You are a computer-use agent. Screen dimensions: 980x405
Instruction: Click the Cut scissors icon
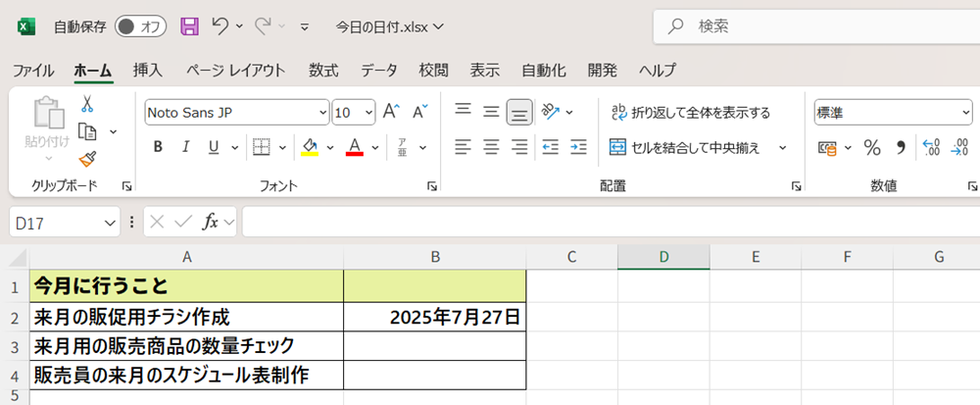coord(87,104)
